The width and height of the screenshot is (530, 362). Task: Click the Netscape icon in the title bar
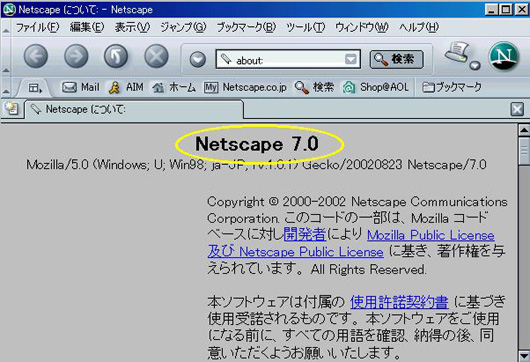pyautogui.click(x=9, y=9)
